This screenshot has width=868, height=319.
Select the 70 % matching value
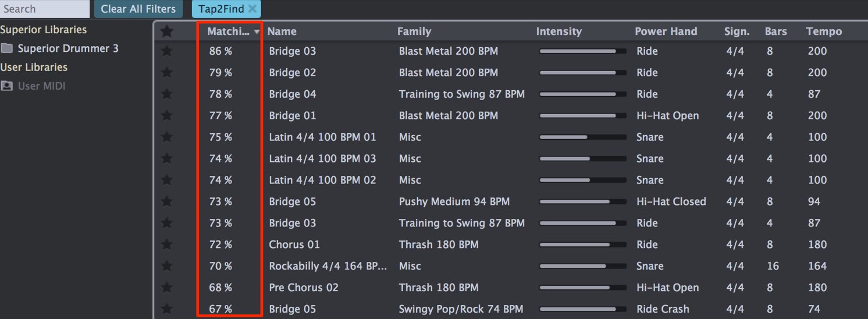point(220,267)
